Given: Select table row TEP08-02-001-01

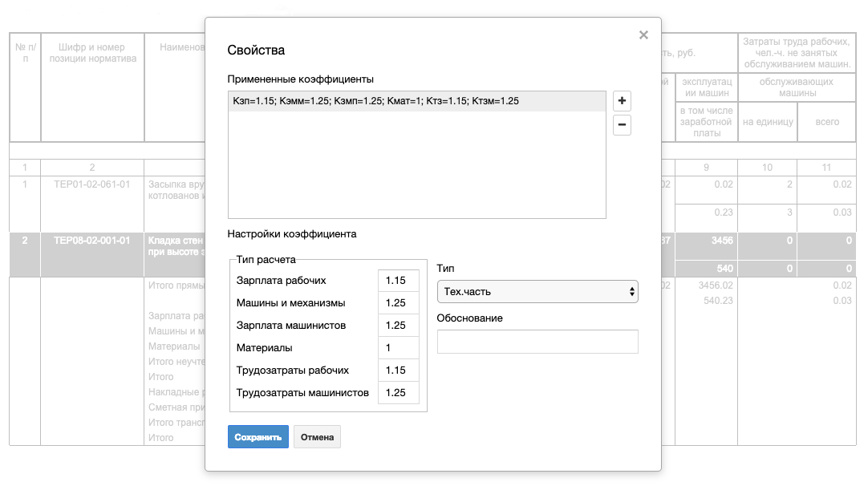Looking at the screenshot, I should pyautogui.click(x=91, y=241).
